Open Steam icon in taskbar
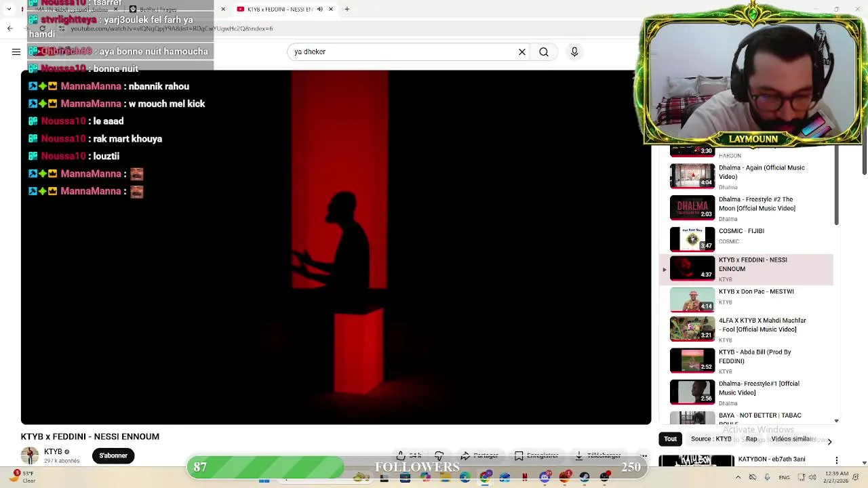Screen dimensions: 868x488 585,477
